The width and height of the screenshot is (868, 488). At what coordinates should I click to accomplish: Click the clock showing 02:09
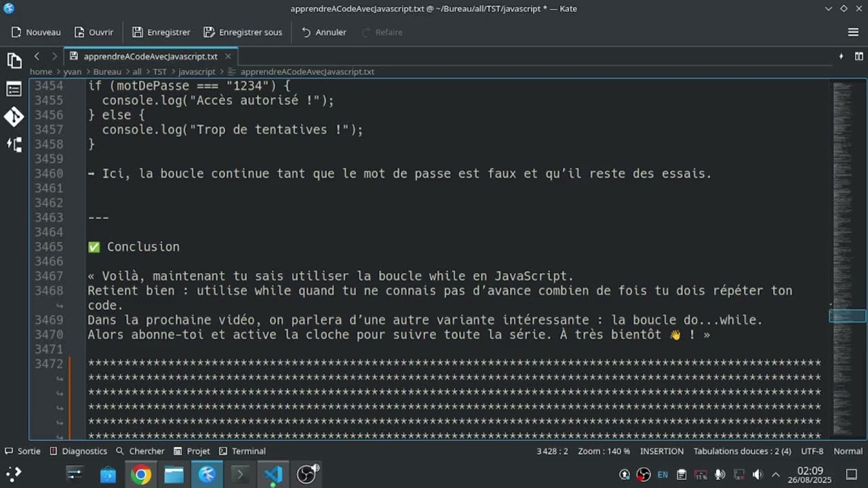(810, 474)
